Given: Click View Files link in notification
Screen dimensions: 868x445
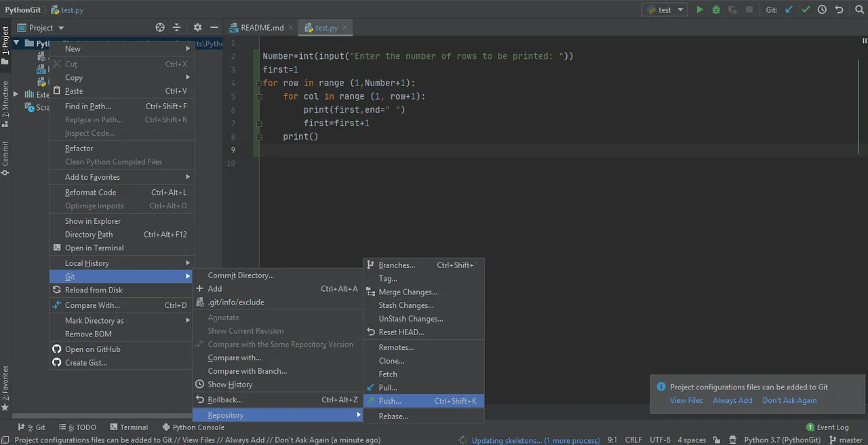Looking at the screenshot, I should 686,400.
